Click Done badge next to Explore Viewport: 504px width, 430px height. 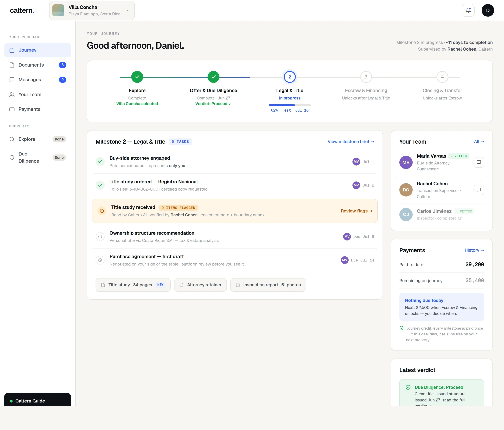59,139
